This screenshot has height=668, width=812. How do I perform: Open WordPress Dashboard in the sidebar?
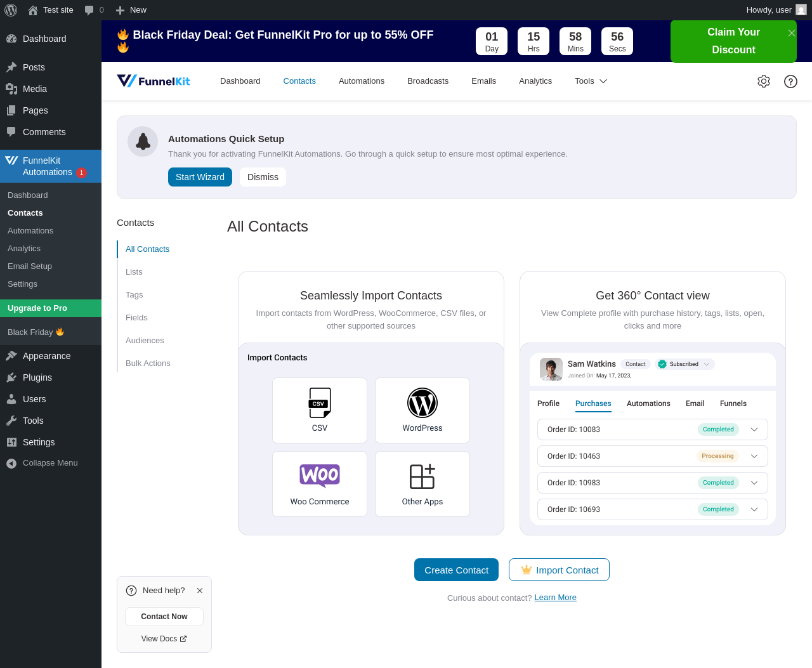51,39
